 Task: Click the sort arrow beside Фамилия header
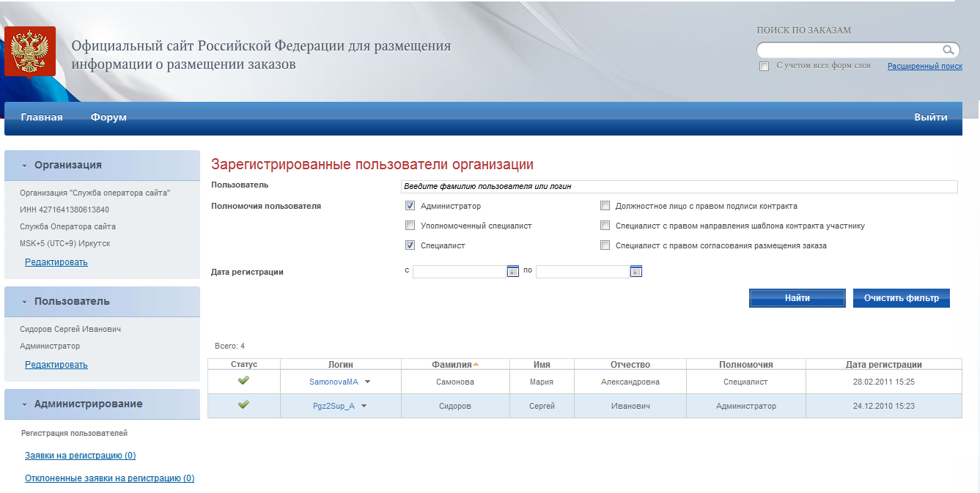pos(476,364)
